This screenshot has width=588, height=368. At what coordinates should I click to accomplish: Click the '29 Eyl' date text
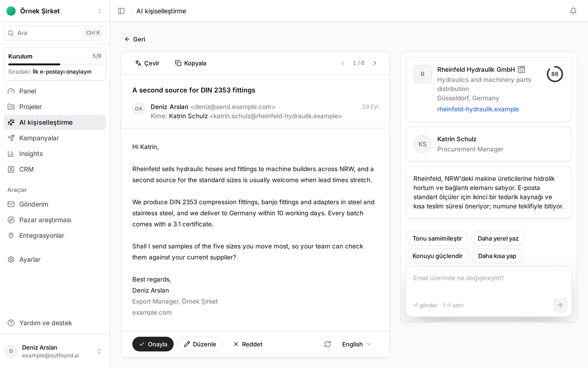[370, 106]
